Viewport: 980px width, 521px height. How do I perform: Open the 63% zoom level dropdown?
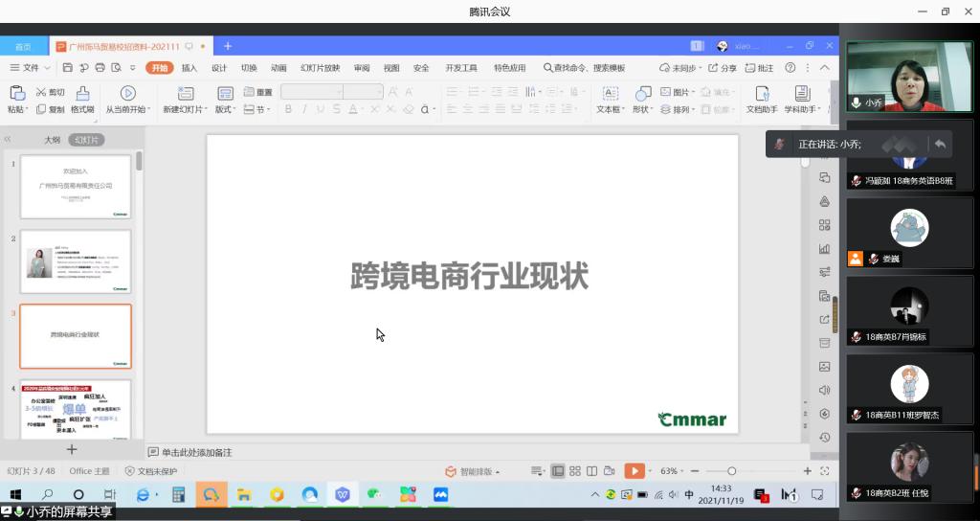tap(673, 471)
